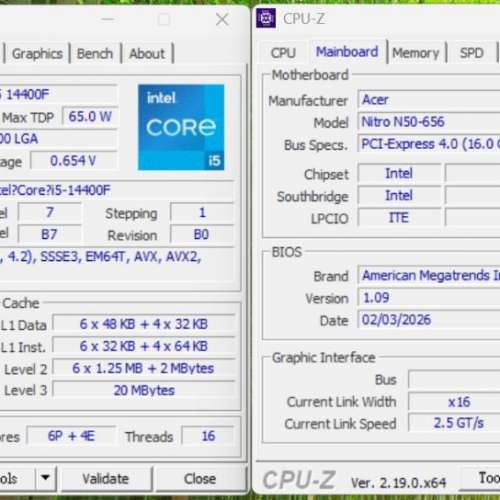
Task: Click the value 7 beside Stepping
Action: click(49, 212)
